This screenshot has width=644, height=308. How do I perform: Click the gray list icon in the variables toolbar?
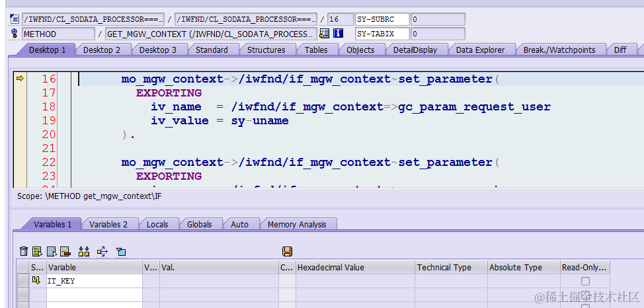tap(52, 251)
